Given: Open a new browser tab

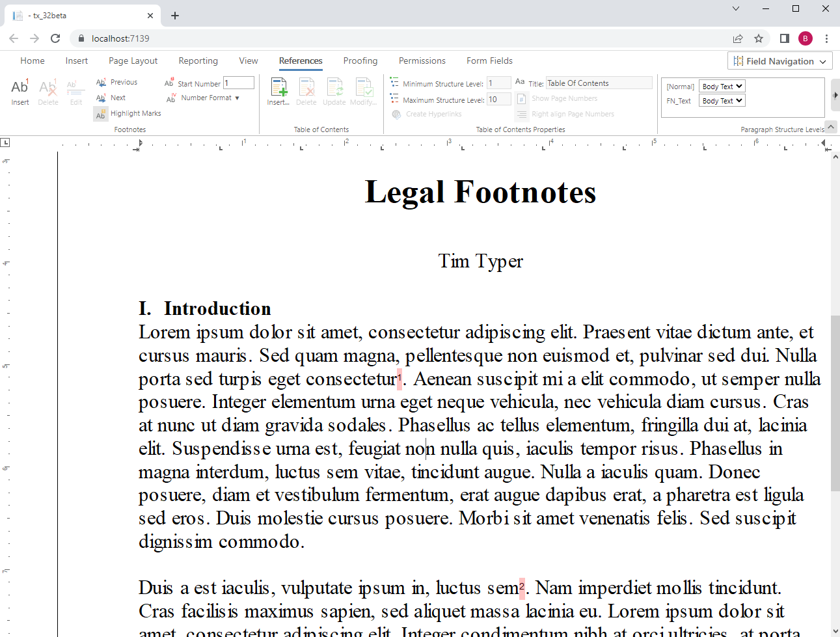Looking at the screenshot, I should point(175,16).
